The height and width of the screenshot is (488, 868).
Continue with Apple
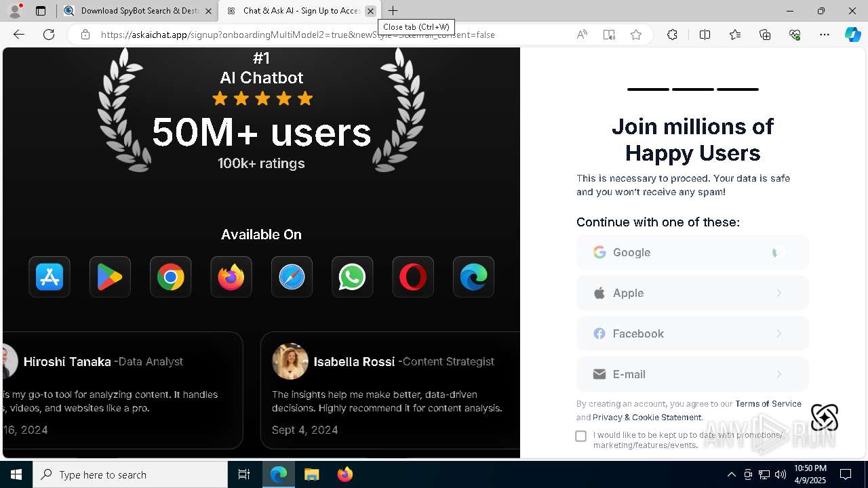pos(692,293)
